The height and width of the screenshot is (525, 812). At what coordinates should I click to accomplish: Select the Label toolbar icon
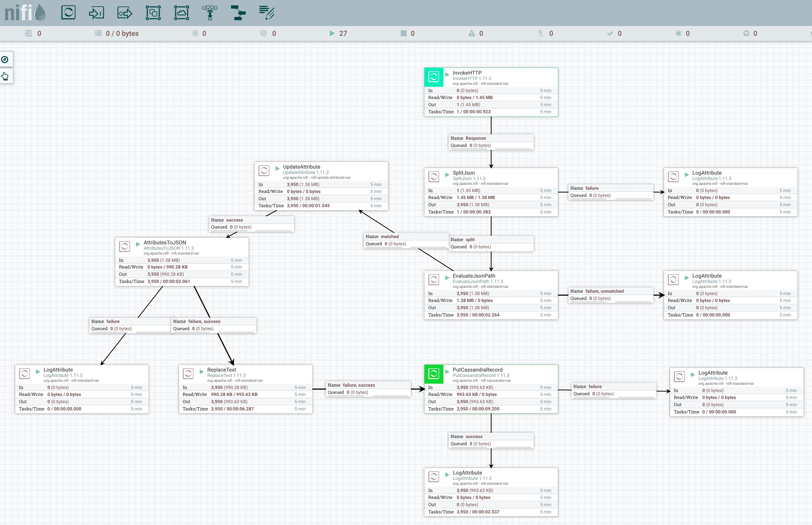pyautogui.click(x=267, y=13)
